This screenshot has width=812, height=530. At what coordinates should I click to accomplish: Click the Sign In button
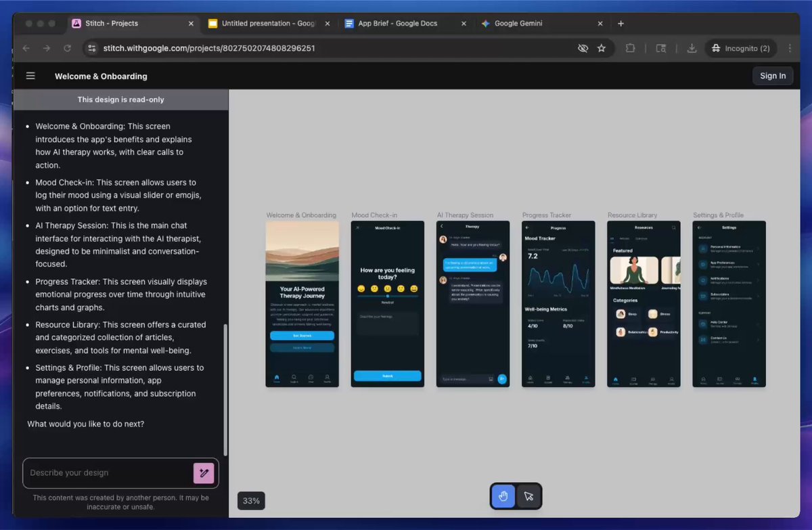(x=773, y=76)
